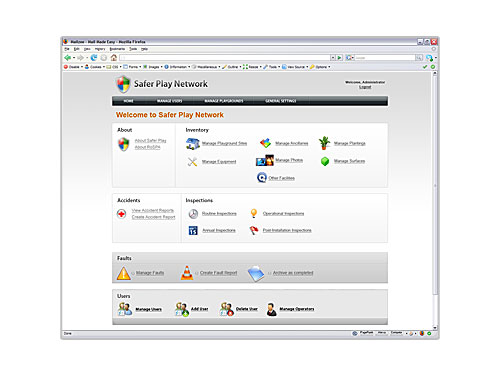500x375 pixels.
Task: Click the Manage Surfaces green cube icon
Action: click(x=325, y=161)
